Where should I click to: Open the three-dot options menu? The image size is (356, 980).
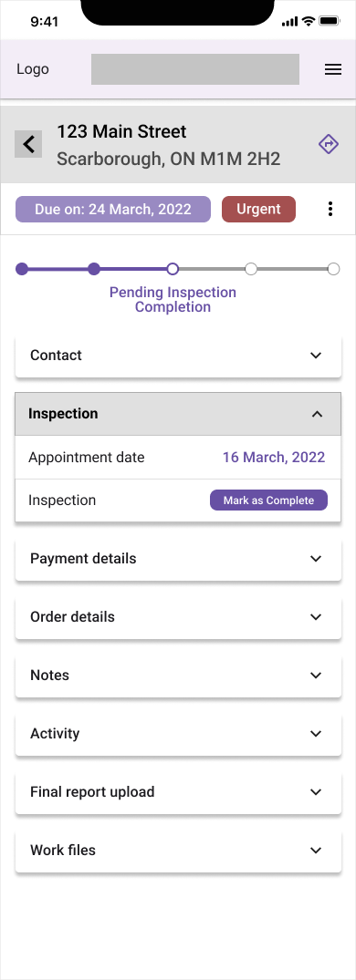330,209
